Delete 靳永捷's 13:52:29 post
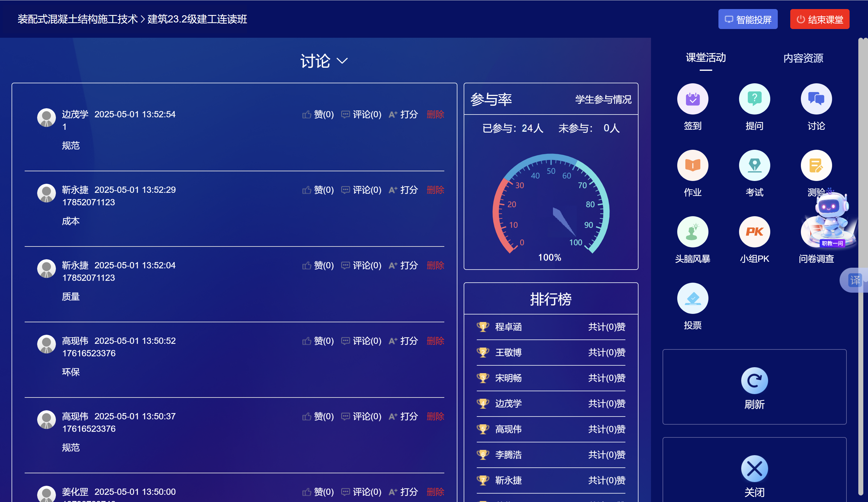Image resolution: width=868 pixels, height=502 pixels. [435, 190]
